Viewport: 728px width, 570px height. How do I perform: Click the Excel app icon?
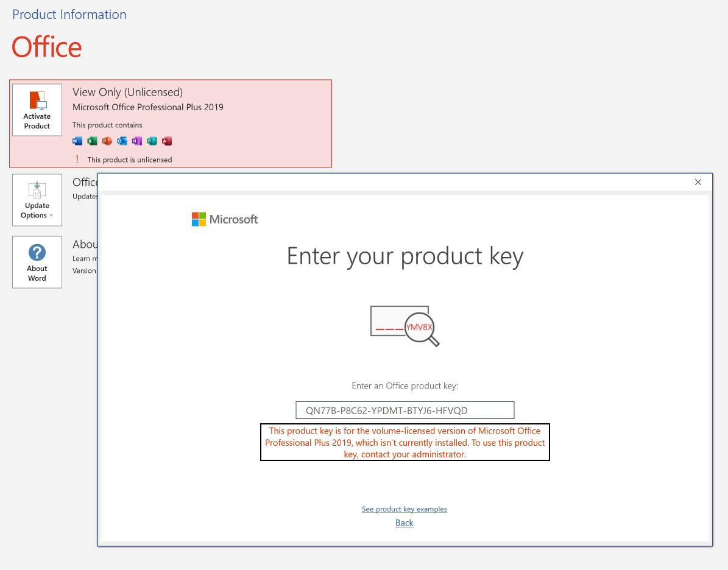tap(93, 141)
